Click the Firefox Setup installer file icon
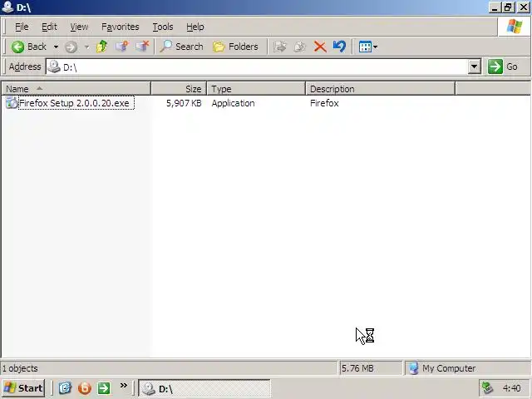 tap(12, 103)
